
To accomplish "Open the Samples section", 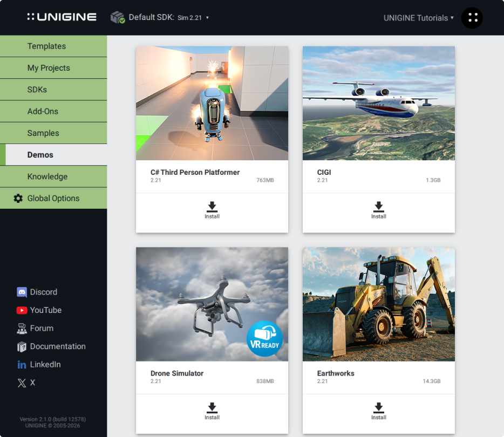I will coord(53,133).
